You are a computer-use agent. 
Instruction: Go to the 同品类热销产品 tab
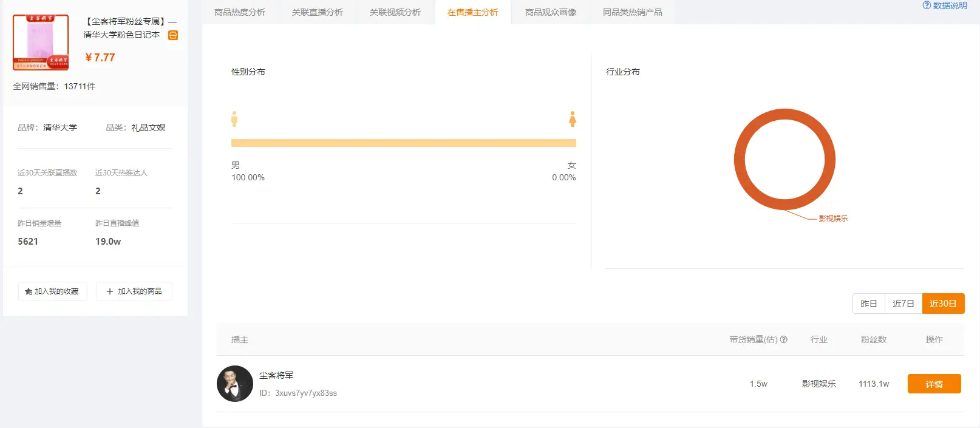click(x=633, y=12)
